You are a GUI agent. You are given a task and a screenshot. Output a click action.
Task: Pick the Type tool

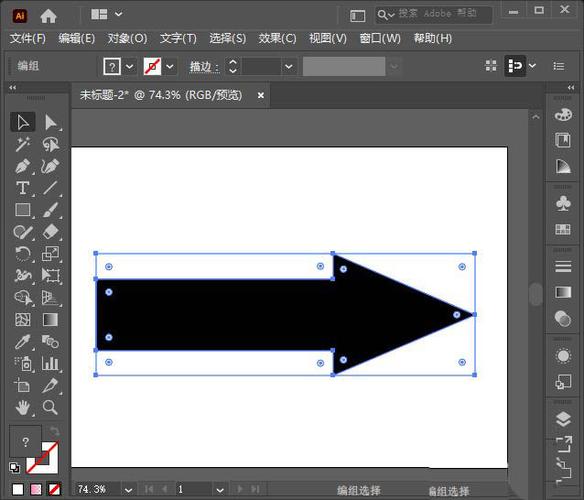click(x=23, y=188)
